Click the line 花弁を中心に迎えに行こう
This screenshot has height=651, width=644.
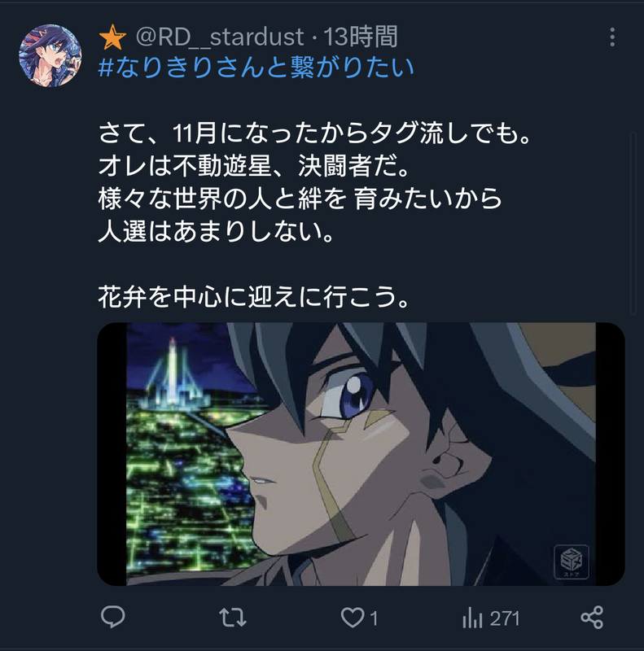pyautogui.click(x=254, y=297)
